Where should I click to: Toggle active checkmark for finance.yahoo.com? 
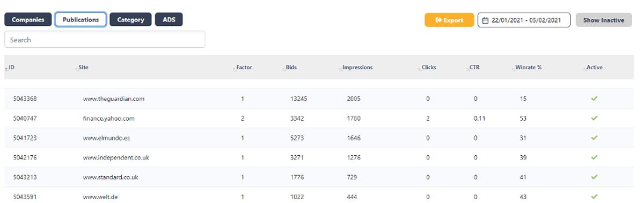pyautogui.click(x=594, y=118)
